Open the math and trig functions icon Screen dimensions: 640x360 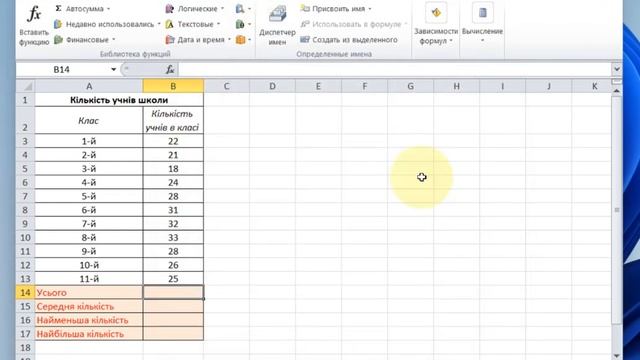point(243,24)
